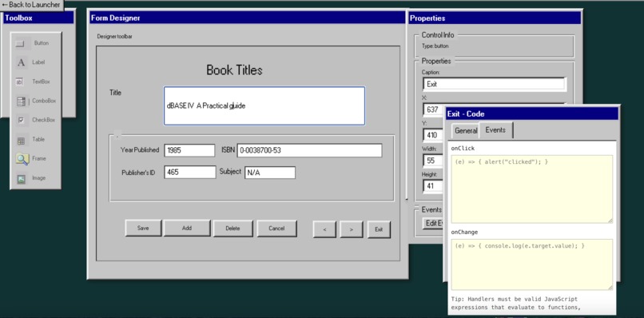644x318 pixels.
Task: Click the Subject field showing N/A
Action: click(270, 173)
